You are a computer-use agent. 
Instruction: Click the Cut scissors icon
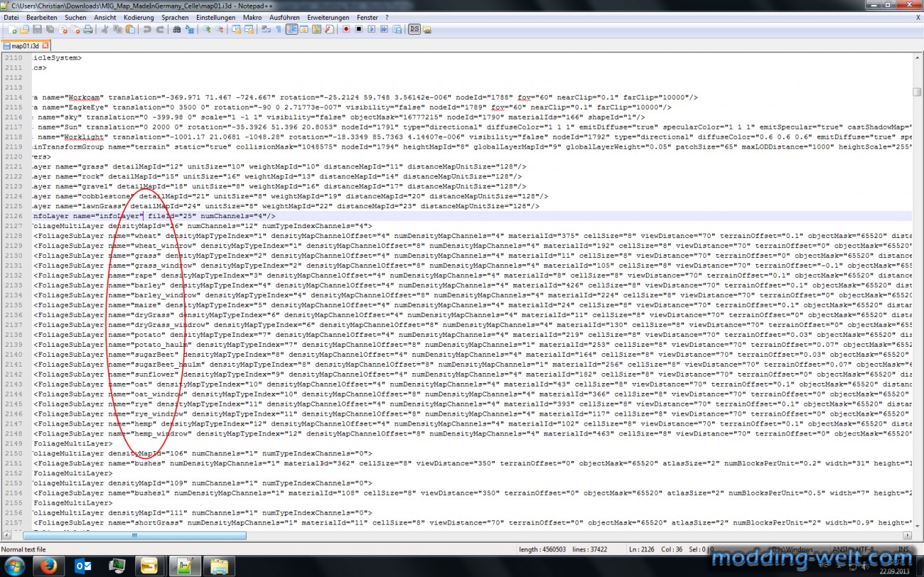pyautogui.click(x=104, y=30)
